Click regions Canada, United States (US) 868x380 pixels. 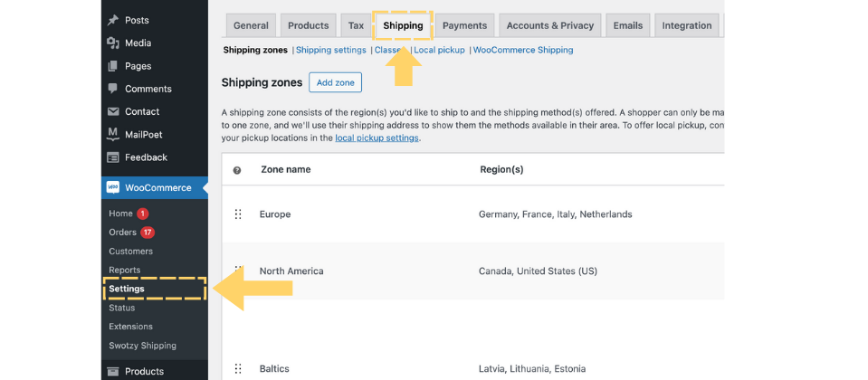(538, 271)
